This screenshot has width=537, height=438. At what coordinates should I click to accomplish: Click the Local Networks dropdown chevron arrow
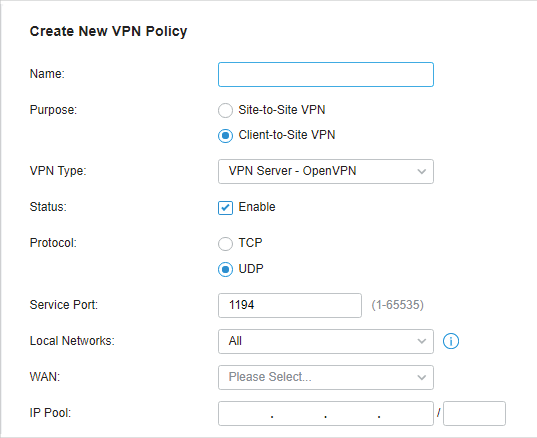click(422, 341)
